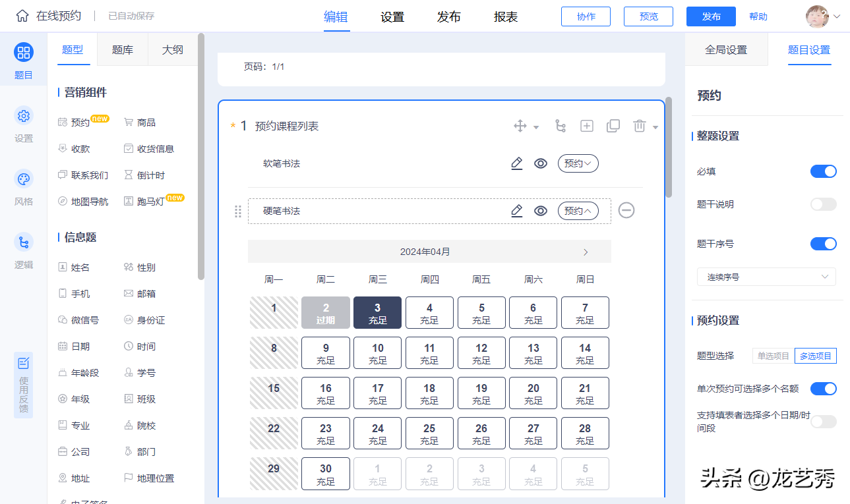Image resolution: width=850 pixels, height=504 pixels.
Task: Open the 逻辑 sidebar icon
Action: [x=24, y=242]
